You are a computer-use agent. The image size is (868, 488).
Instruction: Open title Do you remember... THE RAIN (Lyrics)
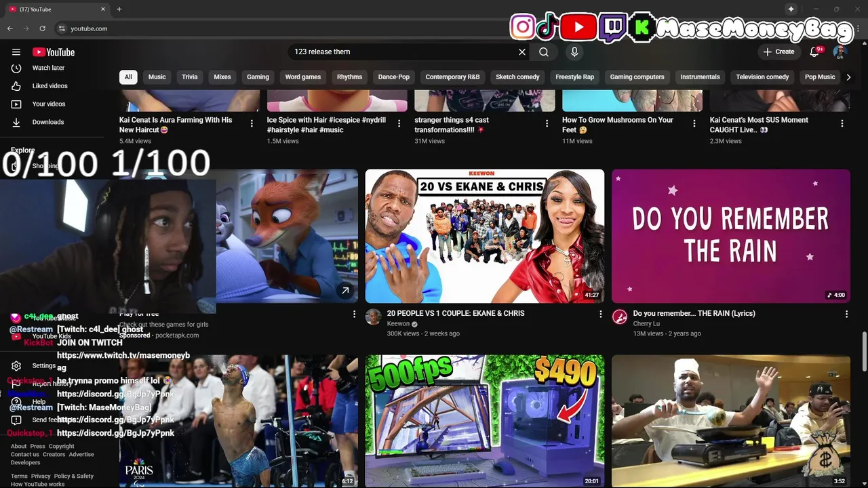coord(694,313)
